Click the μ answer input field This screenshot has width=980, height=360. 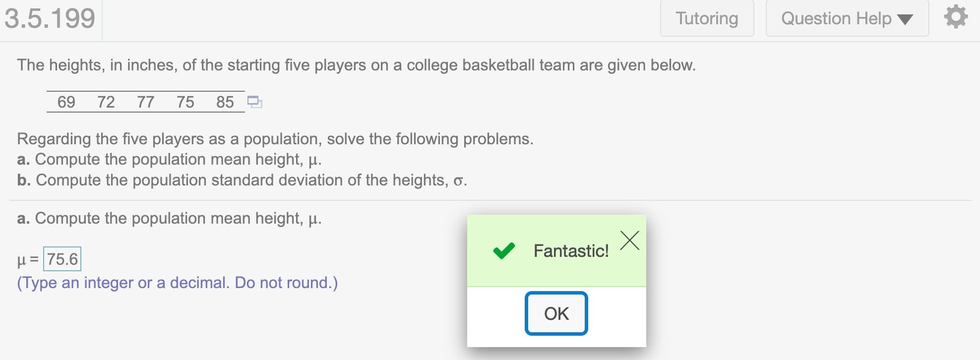[x=62, y=259]
